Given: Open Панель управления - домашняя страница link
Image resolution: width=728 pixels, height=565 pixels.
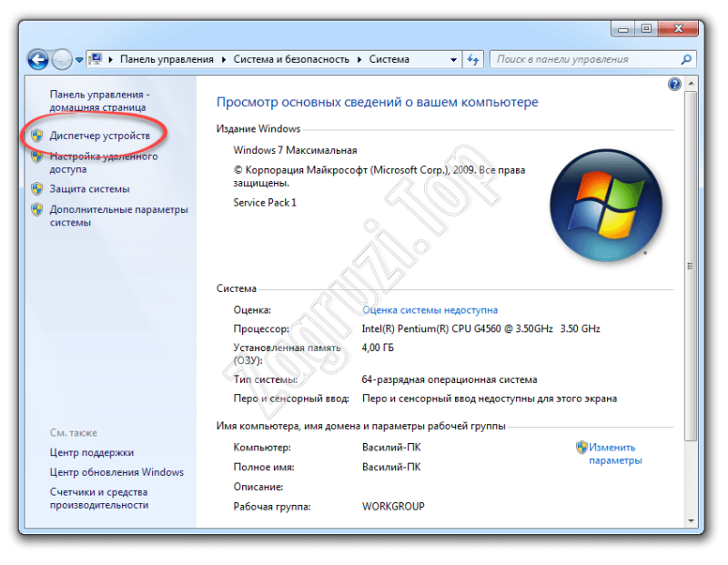Looking at the screenshot, I should point(99,101).
